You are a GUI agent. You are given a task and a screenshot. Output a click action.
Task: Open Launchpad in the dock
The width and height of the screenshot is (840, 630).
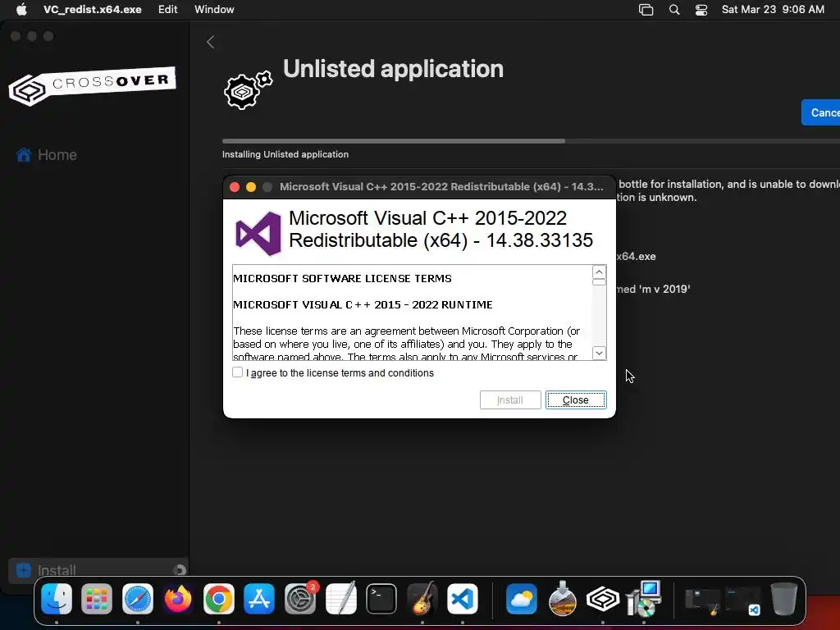97,599
